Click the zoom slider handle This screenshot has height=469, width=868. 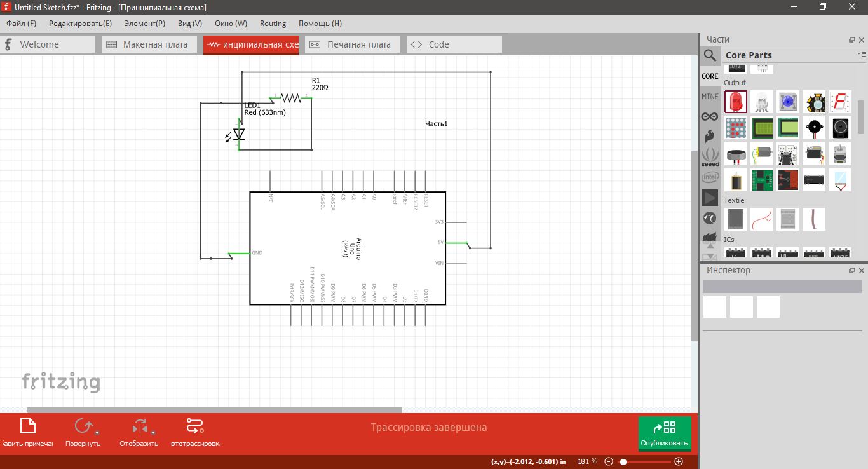(x=623, y=461)
